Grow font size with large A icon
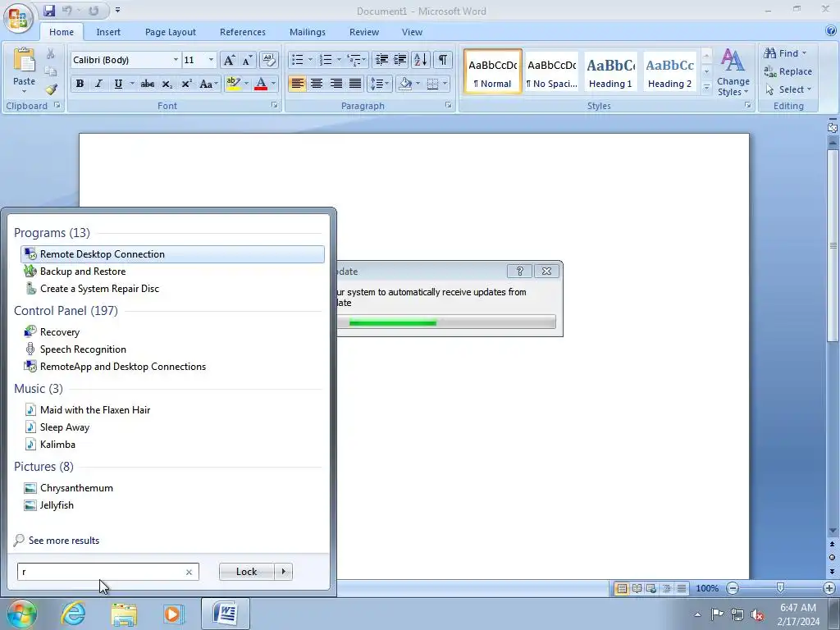840x630 pixels. (x=229, y=60)
